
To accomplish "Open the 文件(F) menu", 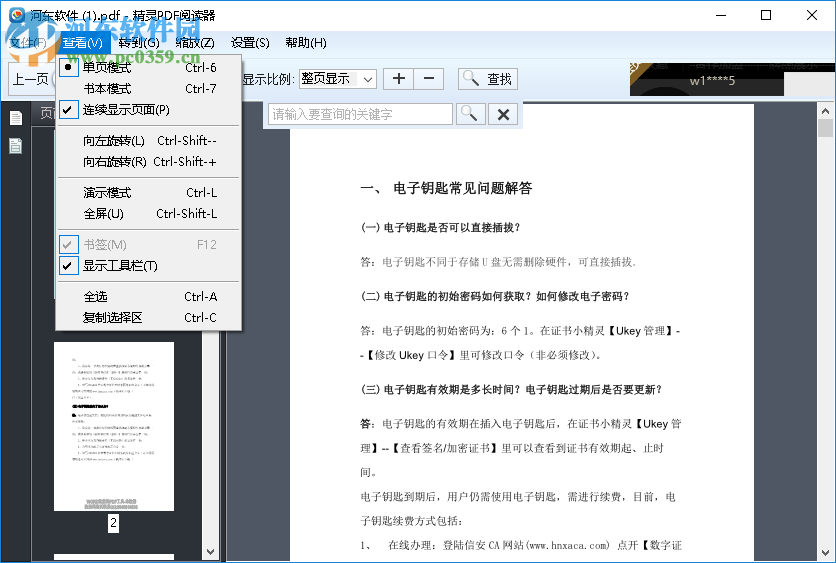I will [x=28, y=43].
